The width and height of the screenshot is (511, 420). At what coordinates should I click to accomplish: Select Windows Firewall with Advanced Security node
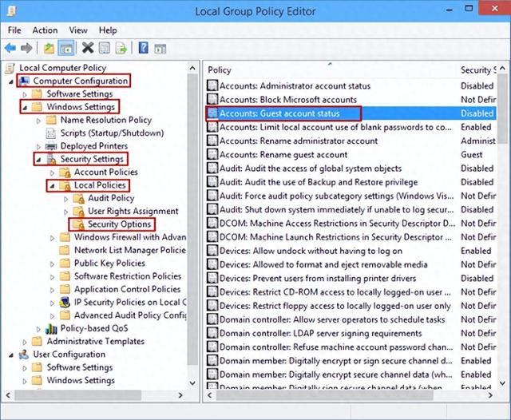click(130, 237)
